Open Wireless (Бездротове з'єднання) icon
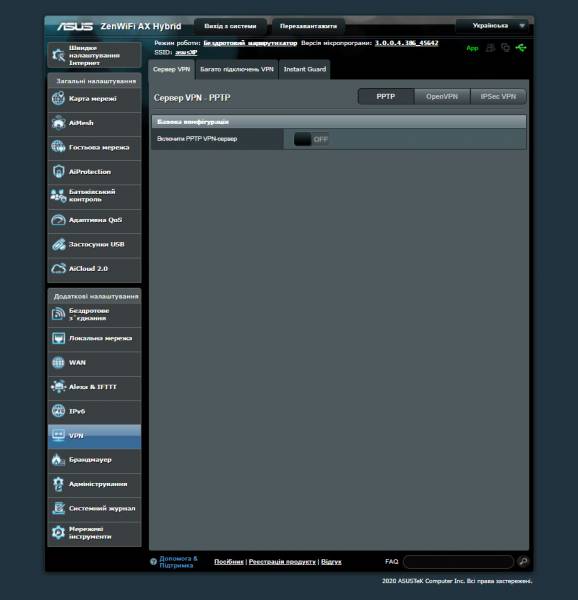 (58, 314)
